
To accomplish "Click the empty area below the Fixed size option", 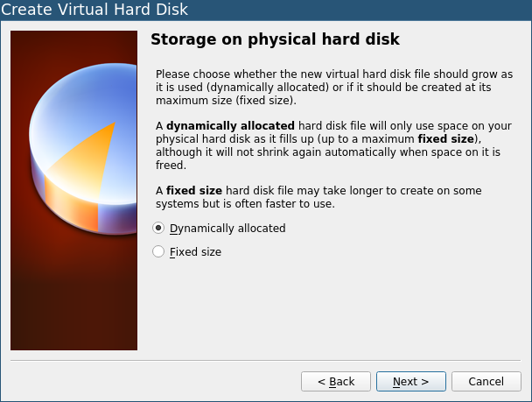I will pos(334,306).
